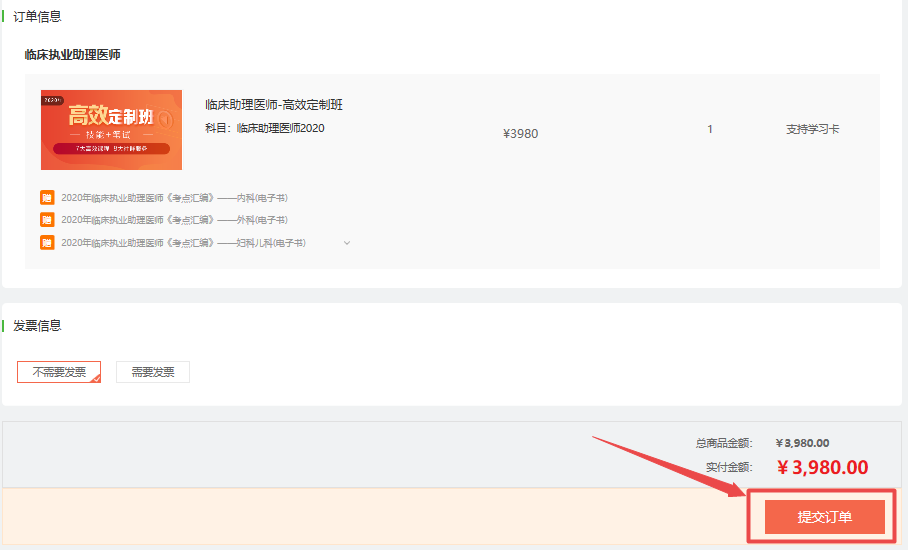
Task: Open the 临床助理医师-高效定制班 course title
Action: point(273,105)
